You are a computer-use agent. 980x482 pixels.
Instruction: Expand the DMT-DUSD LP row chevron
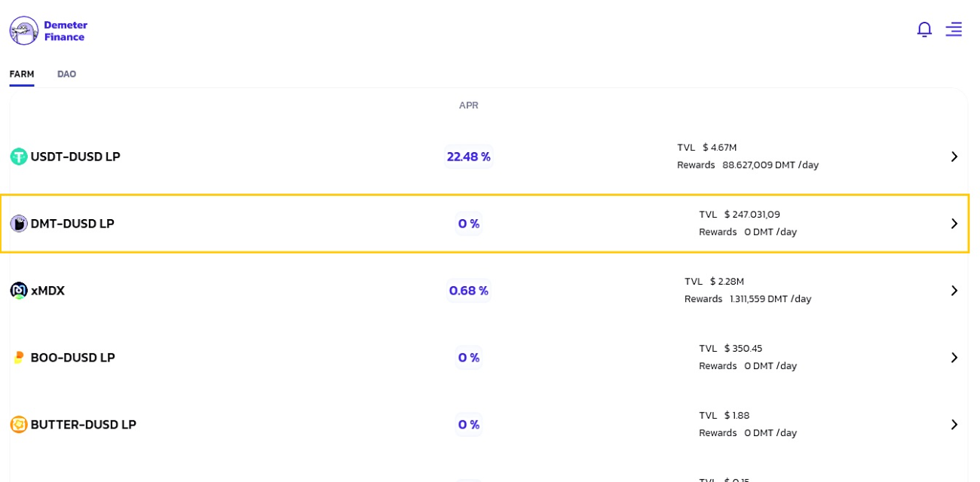954,224
